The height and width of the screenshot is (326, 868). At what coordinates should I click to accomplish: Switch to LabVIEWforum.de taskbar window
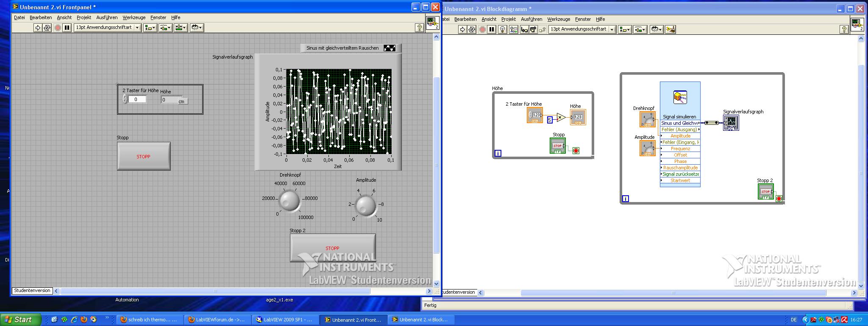click(x=217, y=320)
